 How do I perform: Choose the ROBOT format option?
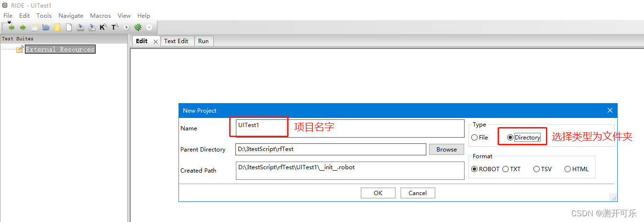(486, 169)
